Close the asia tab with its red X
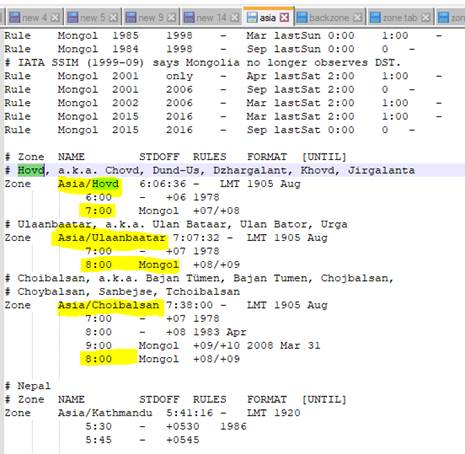This screenshot has width=465, height=454. [x=284, y=17]
